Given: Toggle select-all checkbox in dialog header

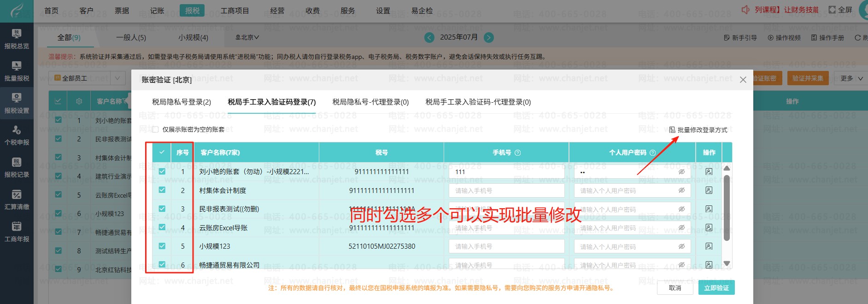Looking at the screenshot, I should click(162, 152).
